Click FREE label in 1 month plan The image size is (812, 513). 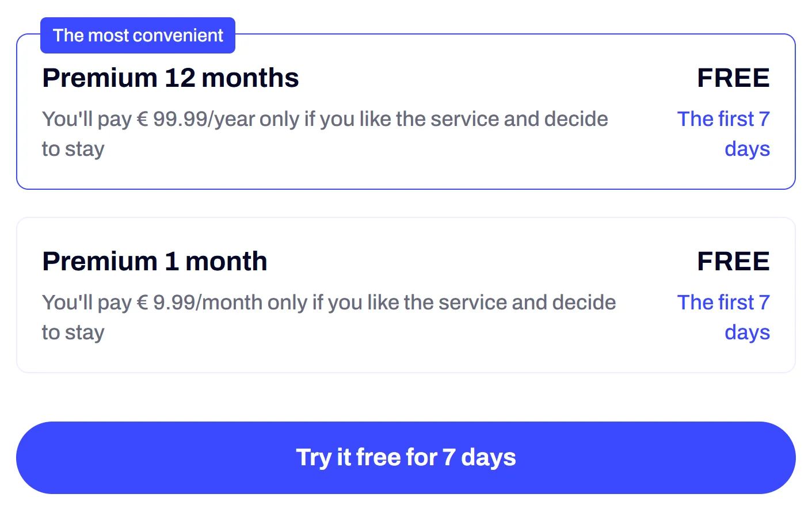click(733, 261)
